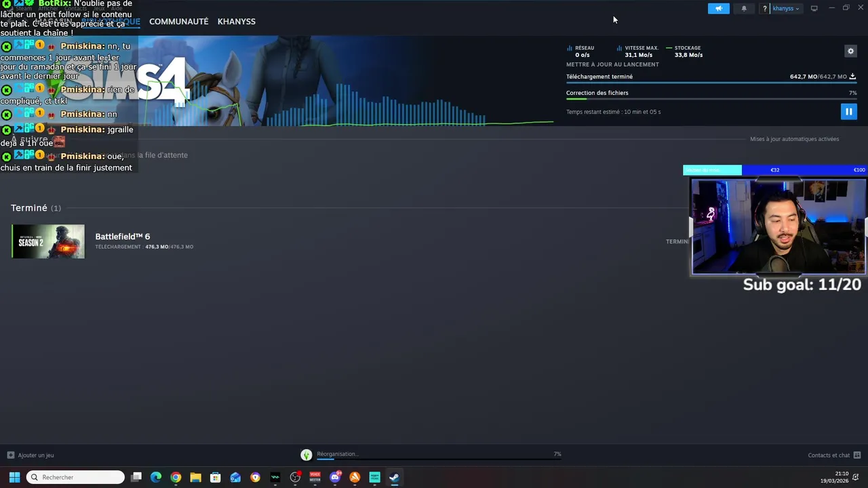Open Outlook from taskbar
This screenshot has width=868, height=488.
(235, 477)
